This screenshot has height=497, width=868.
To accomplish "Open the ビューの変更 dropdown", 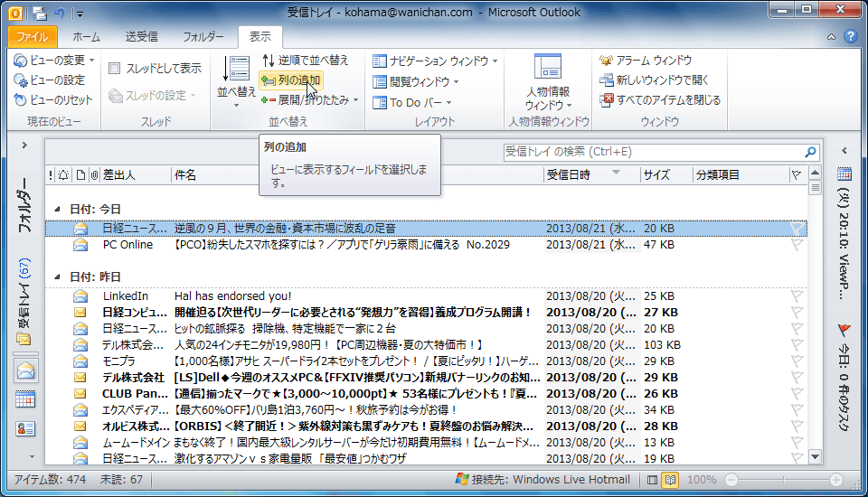I will click(53, 60).
